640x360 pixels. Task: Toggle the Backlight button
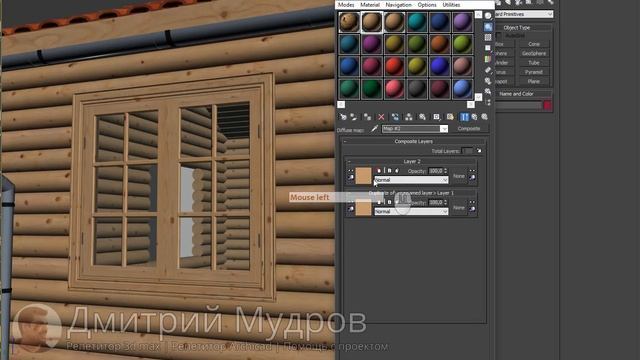[x=488, y=27]
